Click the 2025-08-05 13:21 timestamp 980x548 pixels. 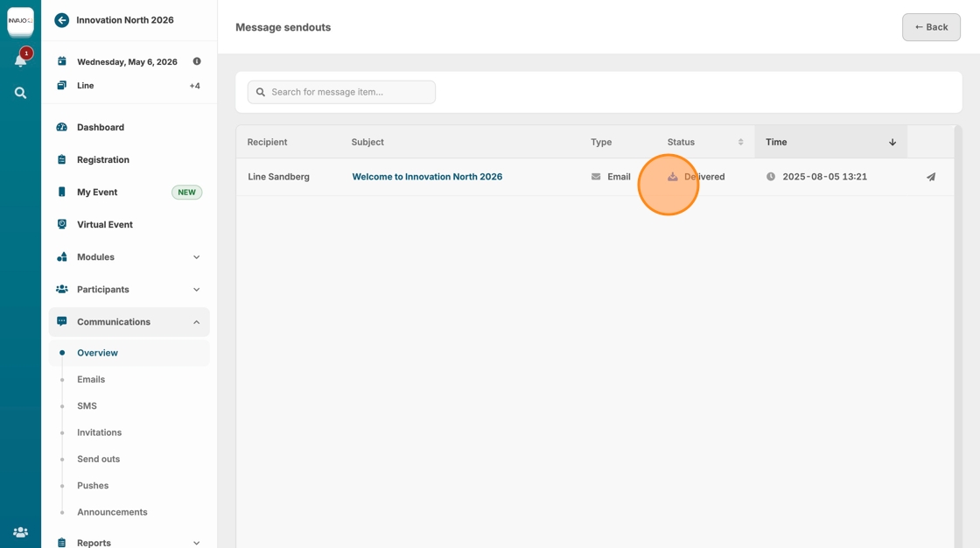coord(824,177)
